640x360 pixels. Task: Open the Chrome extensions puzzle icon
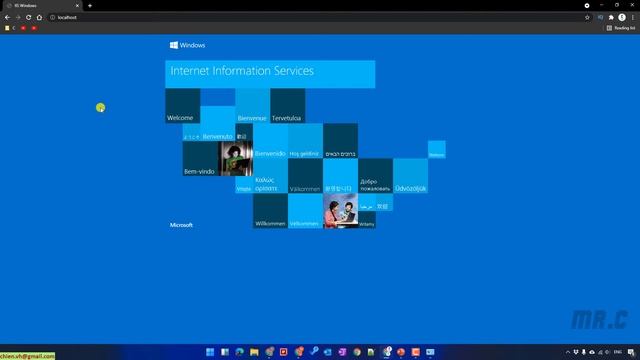(x=611, y=18)
